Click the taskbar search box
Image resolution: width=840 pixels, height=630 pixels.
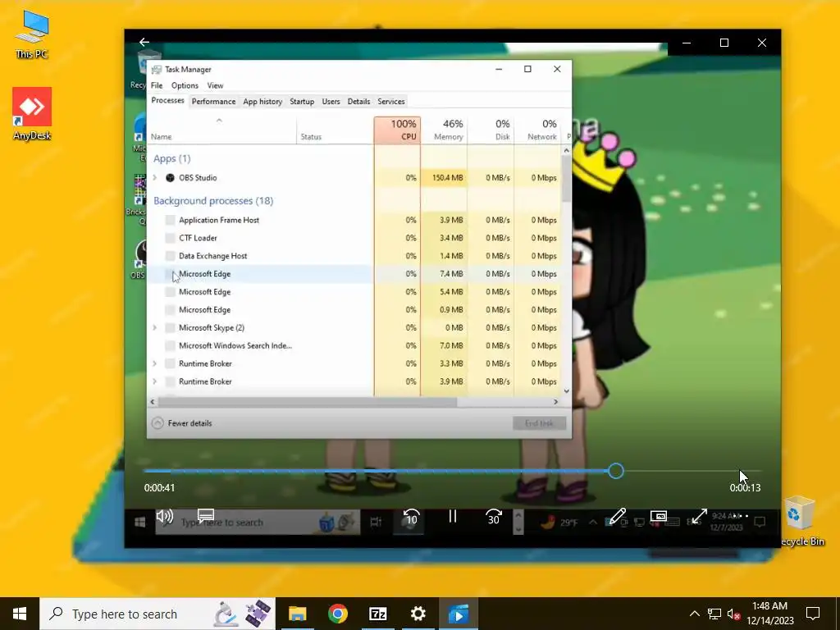(157, 614)
